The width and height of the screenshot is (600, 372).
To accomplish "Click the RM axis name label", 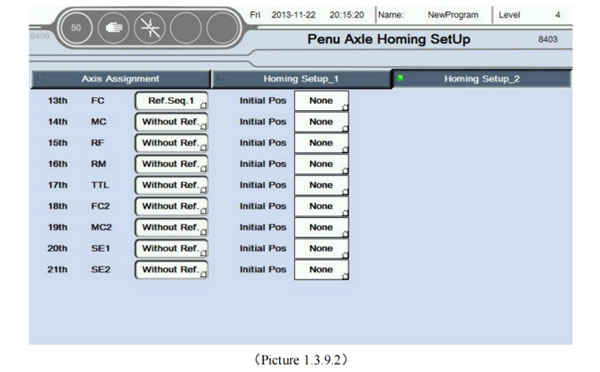I will (x=98, y=164).
